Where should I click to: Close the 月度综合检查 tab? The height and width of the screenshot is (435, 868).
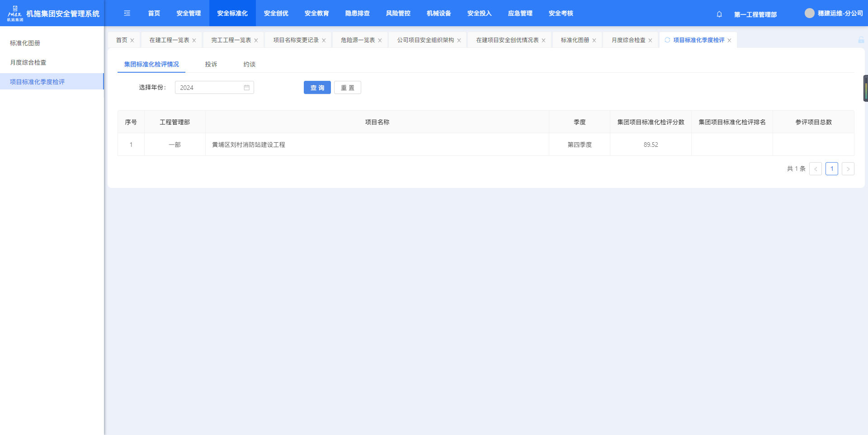(650, 41)
